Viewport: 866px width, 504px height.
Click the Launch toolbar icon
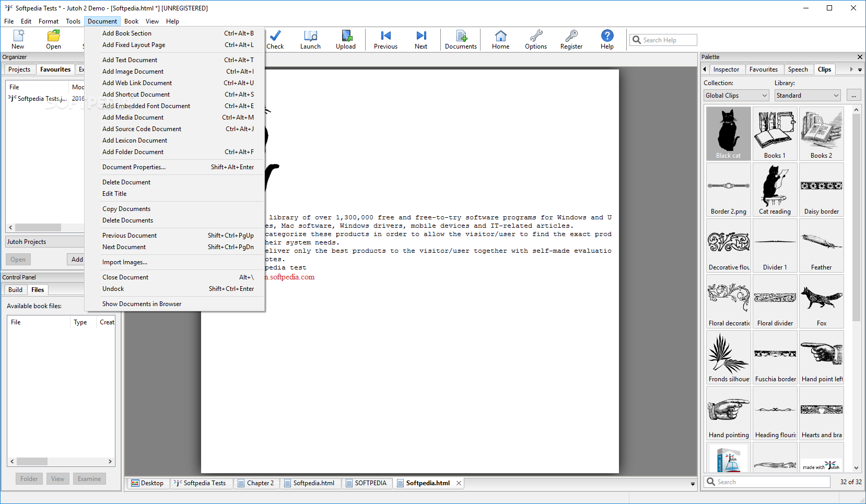[x=310, y=40]
